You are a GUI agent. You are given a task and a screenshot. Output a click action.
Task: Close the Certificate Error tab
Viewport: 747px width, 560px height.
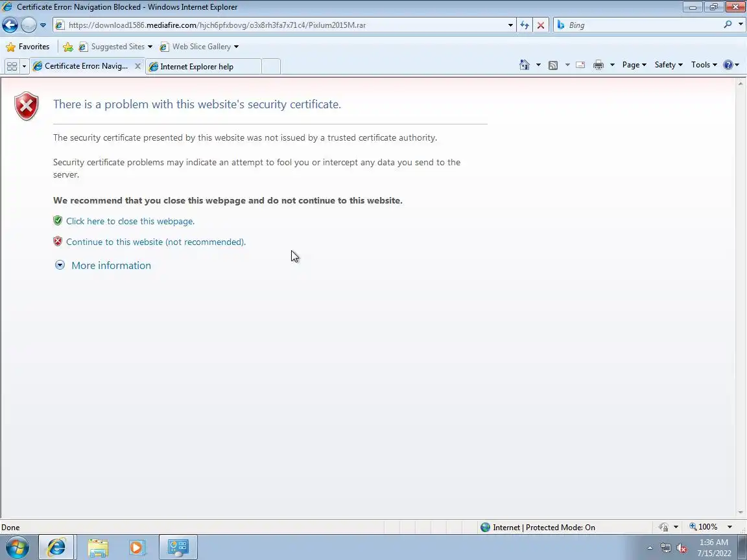[x=137, y=66]
